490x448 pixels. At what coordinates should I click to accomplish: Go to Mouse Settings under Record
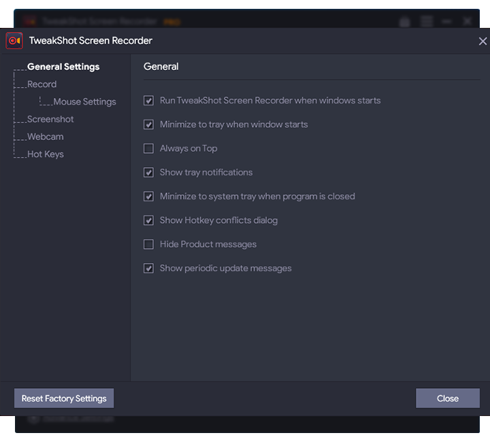pyautogui.click(x=84, y=102)
